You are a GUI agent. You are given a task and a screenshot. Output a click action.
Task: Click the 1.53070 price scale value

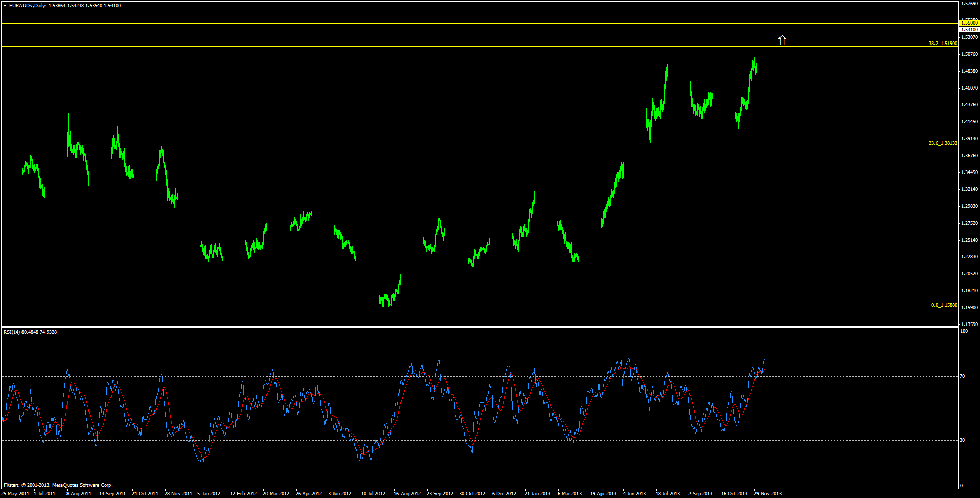pos(970,37)
